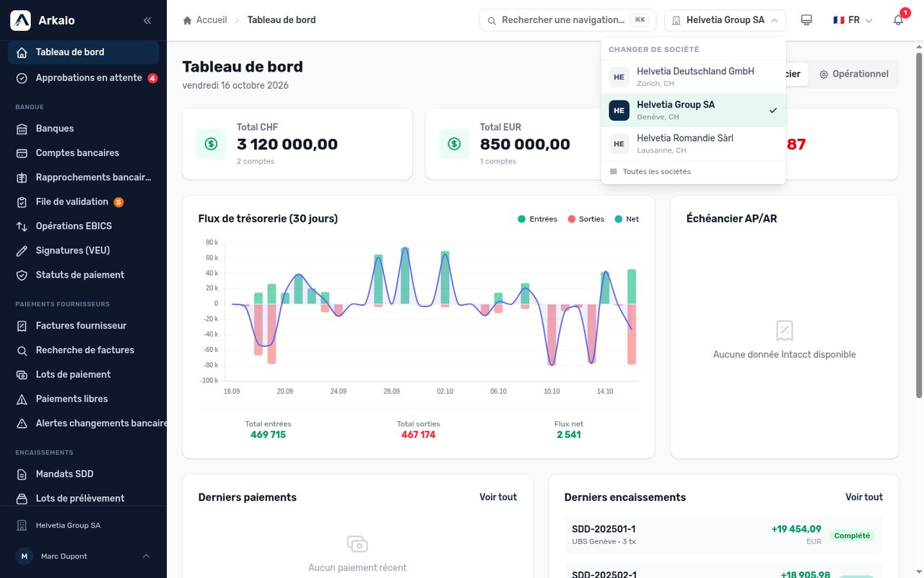Click the Alertes changements bancaires warning icon
This screenshot has width=924, height=578.
pos(22,423)
